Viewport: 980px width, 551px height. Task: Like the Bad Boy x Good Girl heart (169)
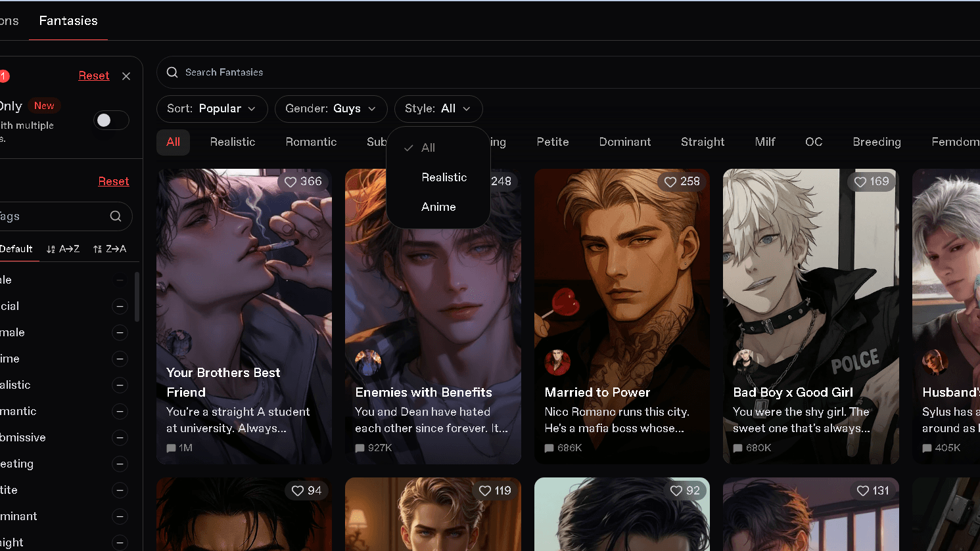pos(860,181)
